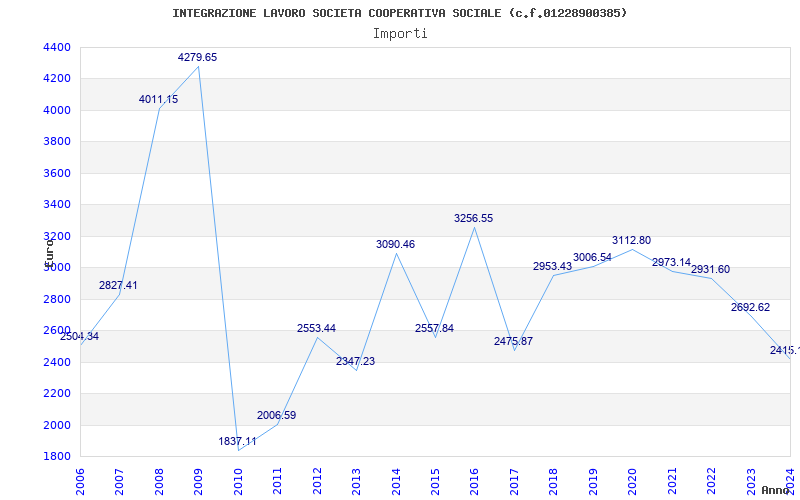Viewport: 800px width, 500px height.
Task: Click the 2827.41 data label
Action: tap(118, 286)
